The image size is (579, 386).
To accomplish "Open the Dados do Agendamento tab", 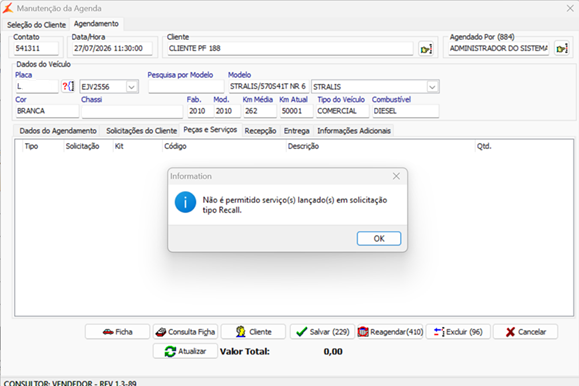I will coord(58,131).
